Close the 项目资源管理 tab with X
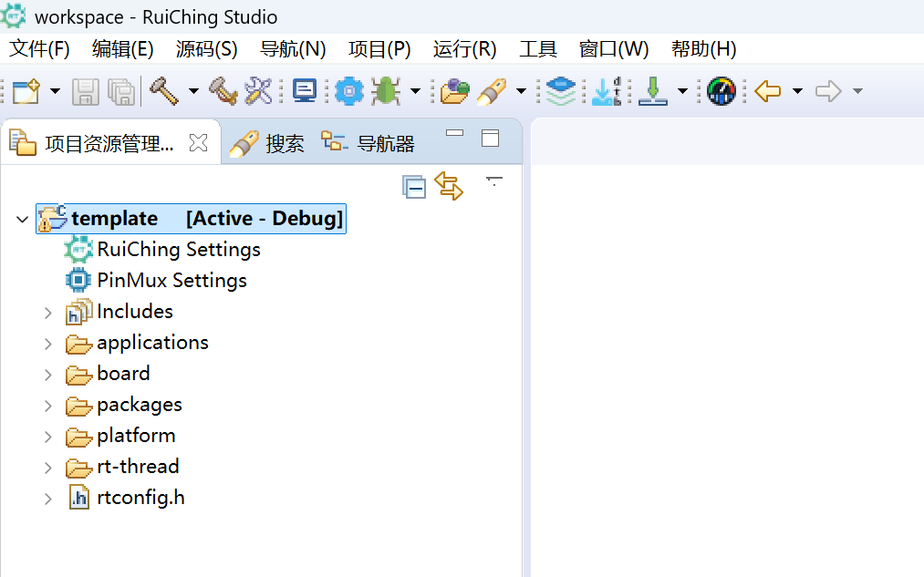The width and height of the screenshot is (924, 577). point(198,142)
